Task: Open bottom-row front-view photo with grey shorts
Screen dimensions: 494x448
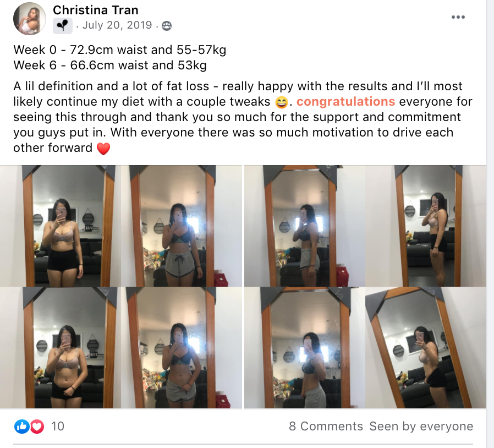Action: pyautogui.click(x=182, y=347)
